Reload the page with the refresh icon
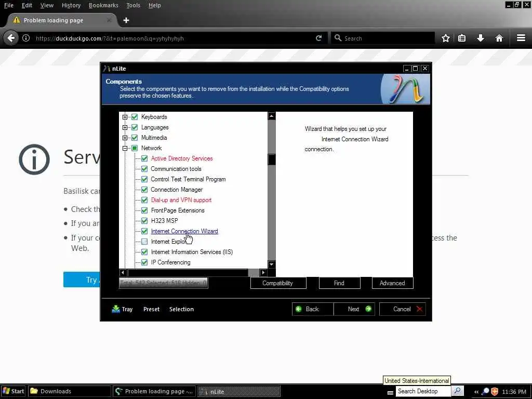The width and height of the screenshot is (532, 399). click(318, 38)
